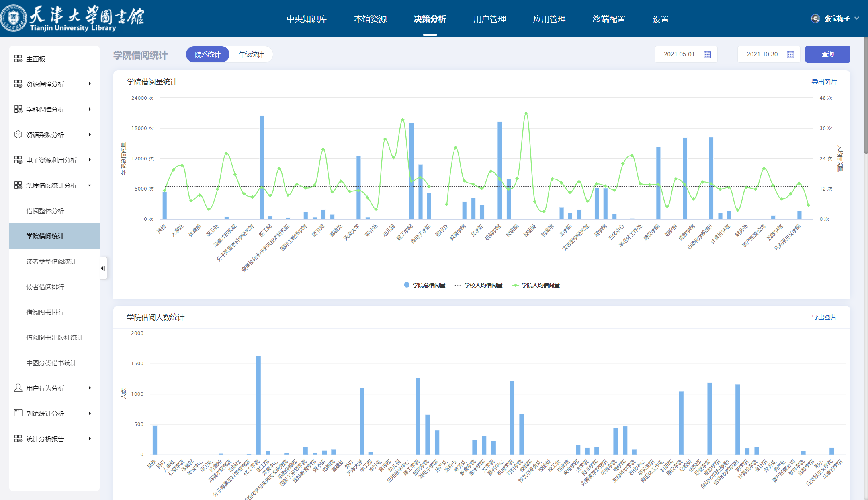Open the user account dropdown chevron
The width and height of the screenshot is (868, 500).
[857, 19]
